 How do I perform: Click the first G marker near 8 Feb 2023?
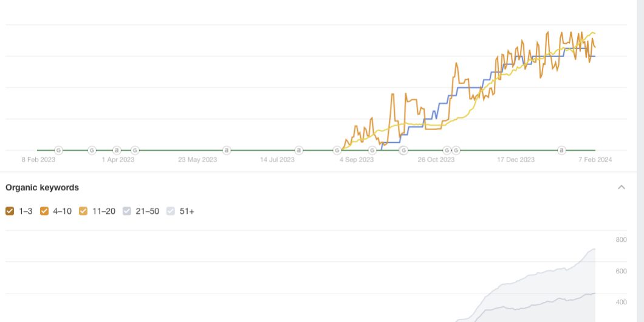click(59, 150)
